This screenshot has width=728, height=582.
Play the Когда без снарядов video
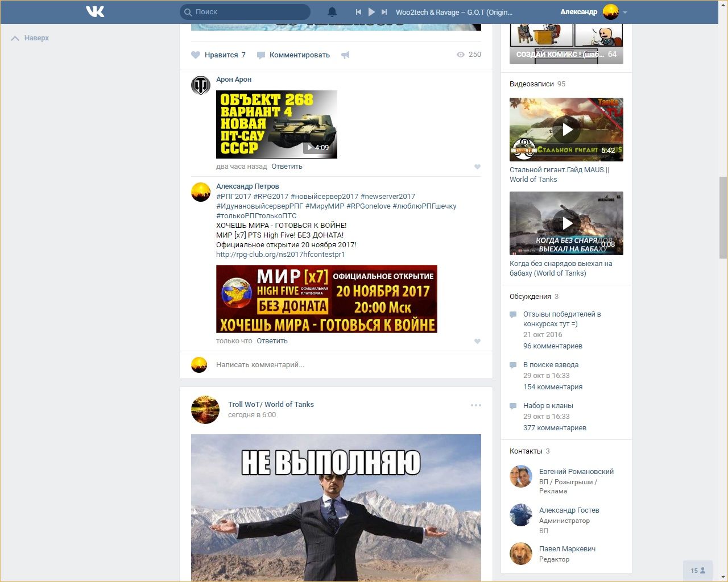coord(566,223)
